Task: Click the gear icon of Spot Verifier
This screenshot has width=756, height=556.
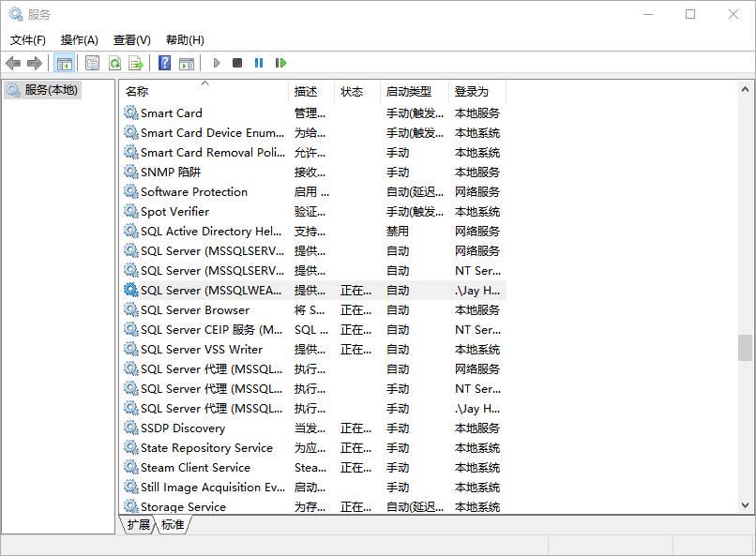Action: click(130, 211)
